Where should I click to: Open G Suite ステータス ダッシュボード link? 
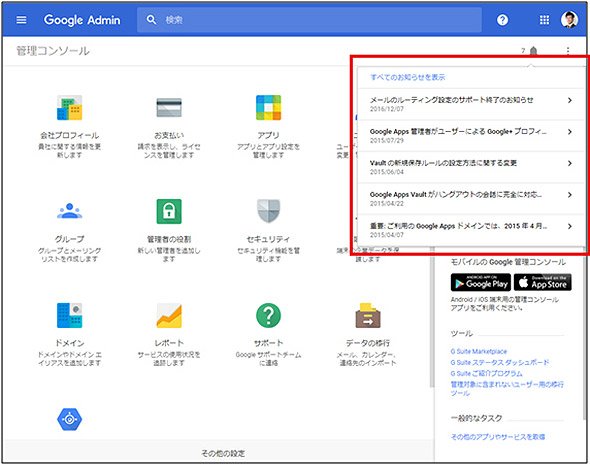(500, 362)
